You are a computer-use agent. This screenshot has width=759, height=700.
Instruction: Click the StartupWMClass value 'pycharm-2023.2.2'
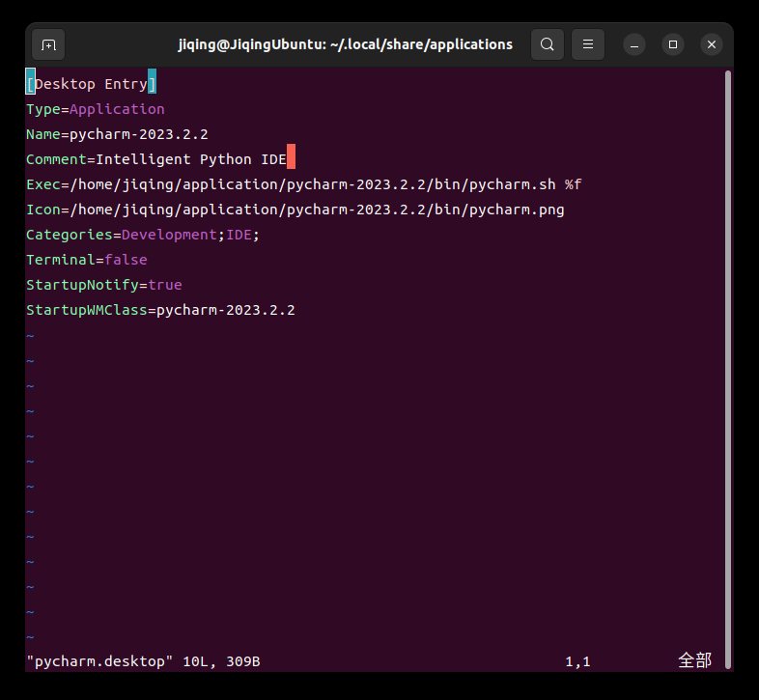[x=226, y=310]
